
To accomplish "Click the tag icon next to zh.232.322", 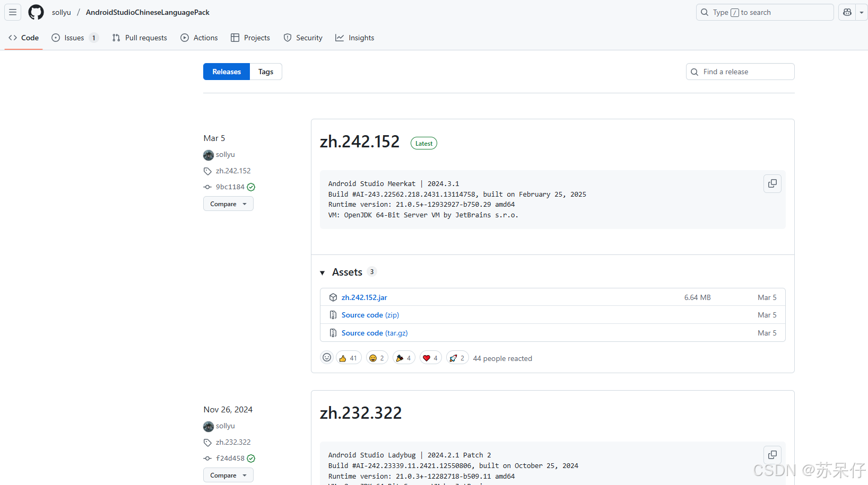I will pyautogui.click(x=207, y=443).
